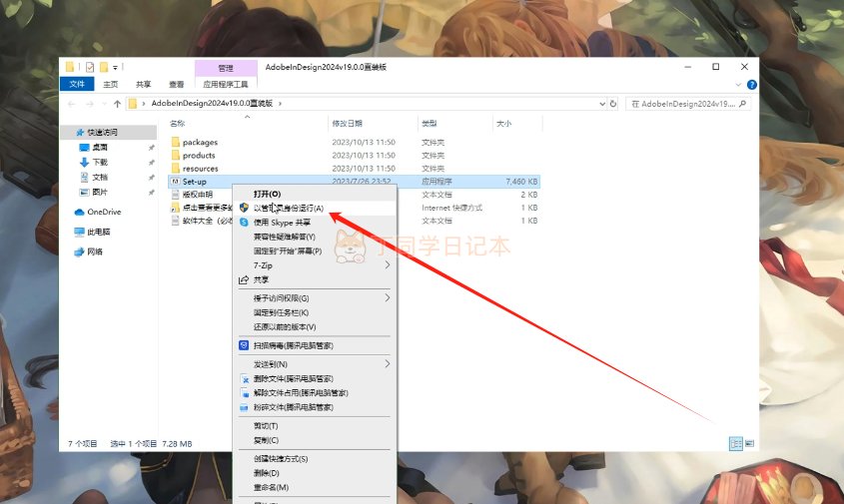Image resolution: width=844 pixels, height=504 pixels.
Task: Sort files by 修改日期 column header
Action: pyautogui.click(x=346, y=123)
